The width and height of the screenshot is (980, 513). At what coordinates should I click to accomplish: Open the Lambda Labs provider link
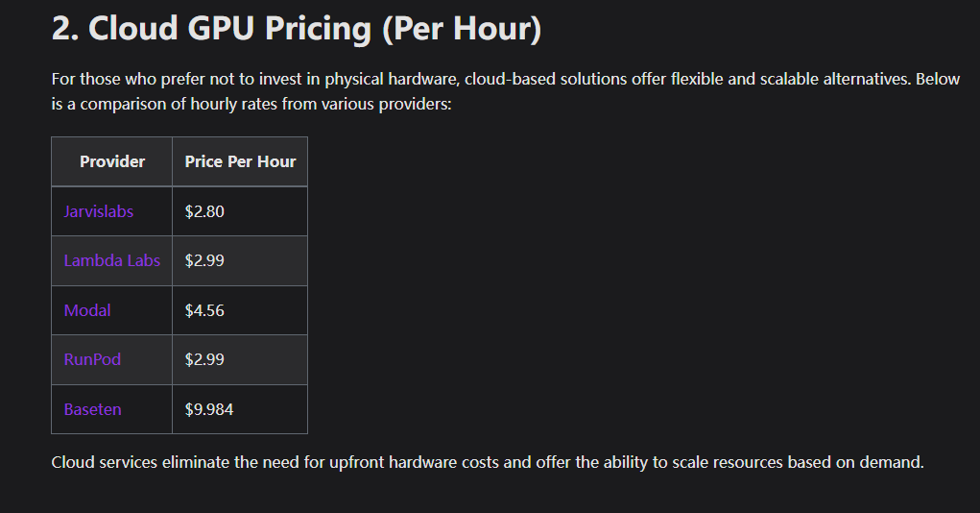coord(112,260)
